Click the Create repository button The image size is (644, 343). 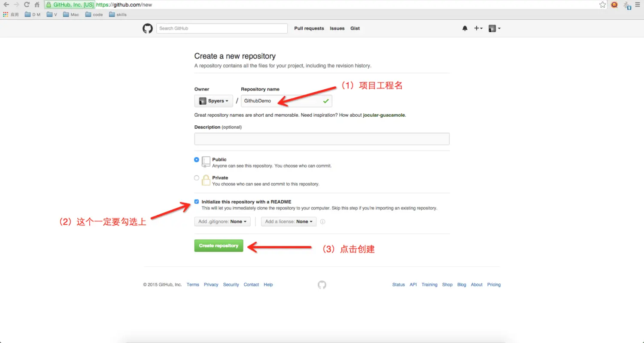point(219,246)
